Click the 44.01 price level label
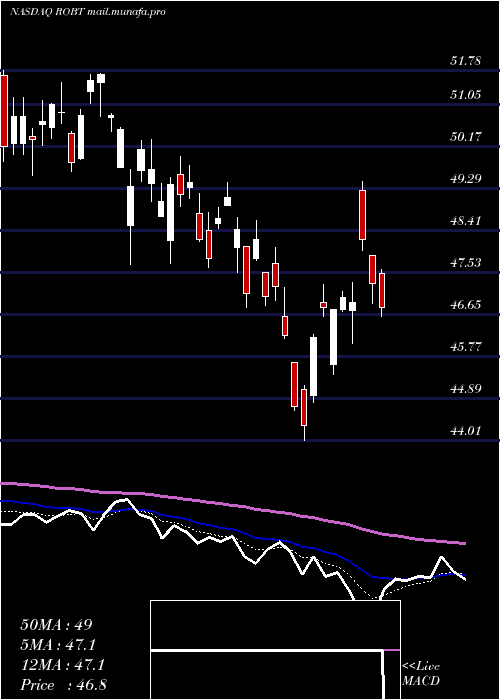 [x=465, y=430]
